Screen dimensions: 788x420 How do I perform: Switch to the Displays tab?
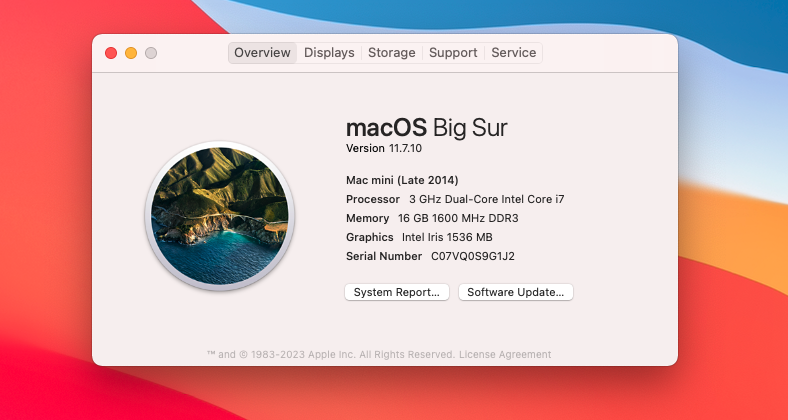click(x=329, y=53)
